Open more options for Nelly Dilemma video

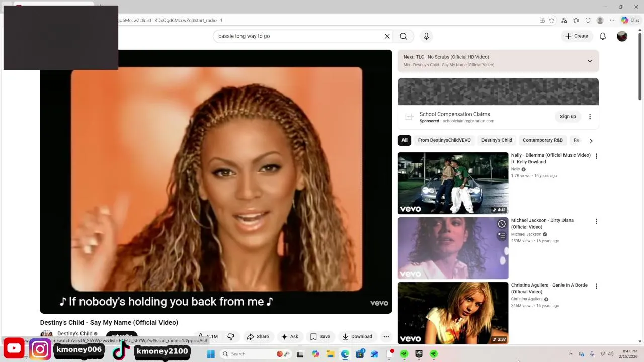tap(596, 156)
